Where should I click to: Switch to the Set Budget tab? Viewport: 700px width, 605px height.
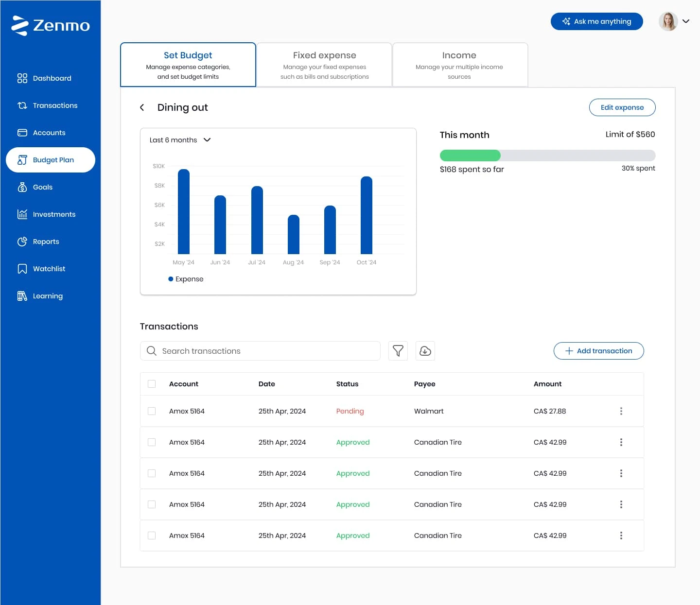188,65
